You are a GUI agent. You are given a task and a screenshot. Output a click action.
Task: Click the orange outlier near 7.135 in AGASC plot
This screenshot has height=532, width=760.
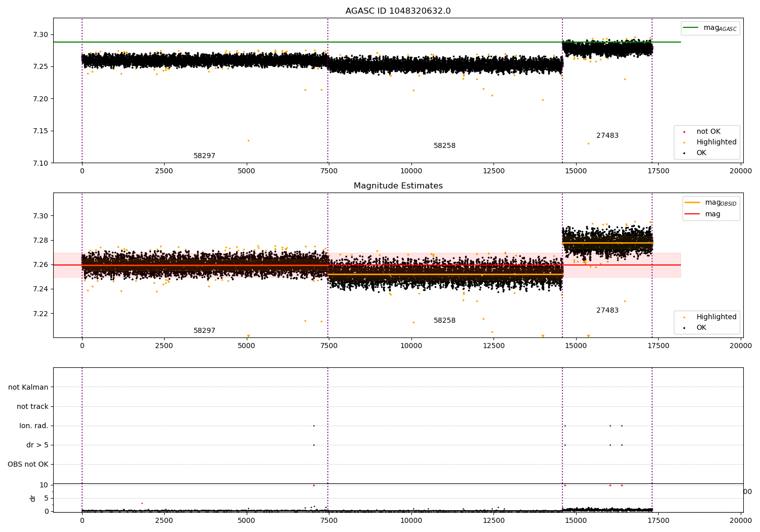point(248,140)
